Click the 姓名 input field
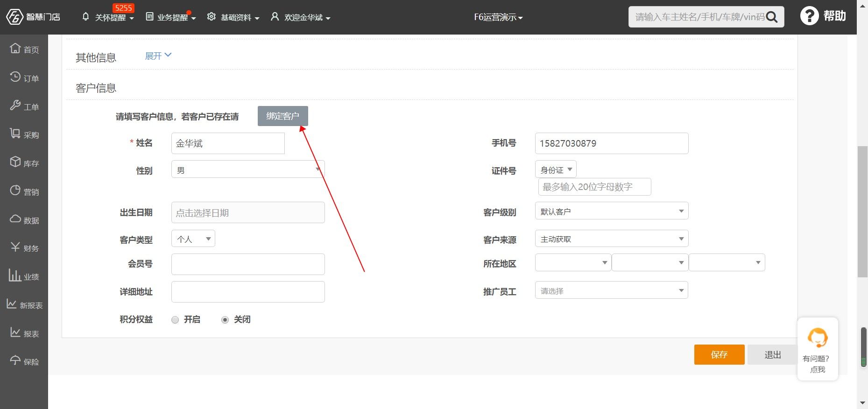 tap(228, 143)
